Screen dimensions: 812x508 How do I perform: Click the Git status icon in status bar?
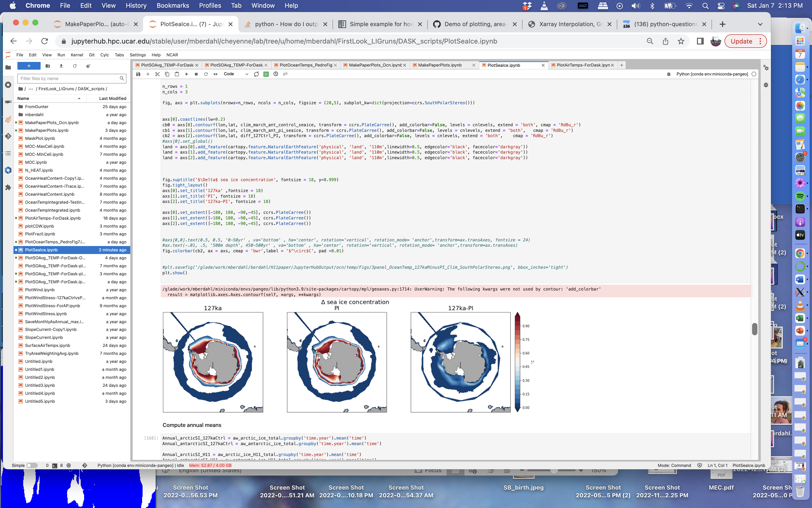point(85,465)
